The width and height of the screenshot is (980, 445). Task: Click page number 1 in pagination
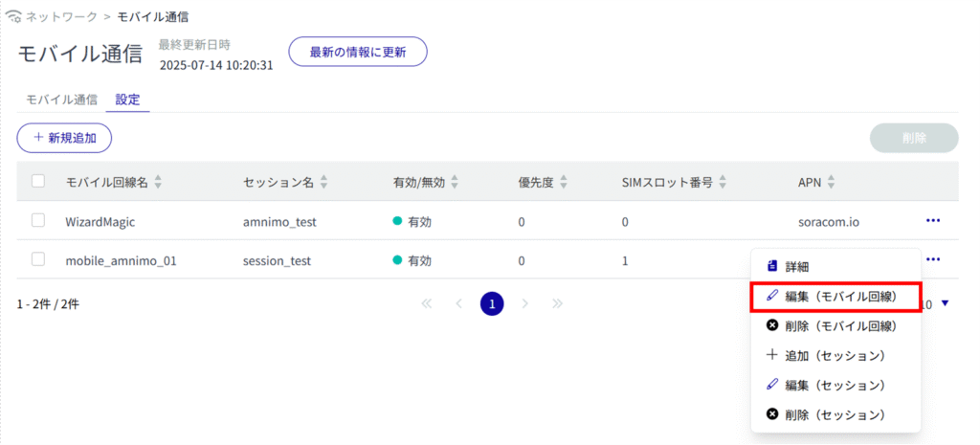(492, 304)
